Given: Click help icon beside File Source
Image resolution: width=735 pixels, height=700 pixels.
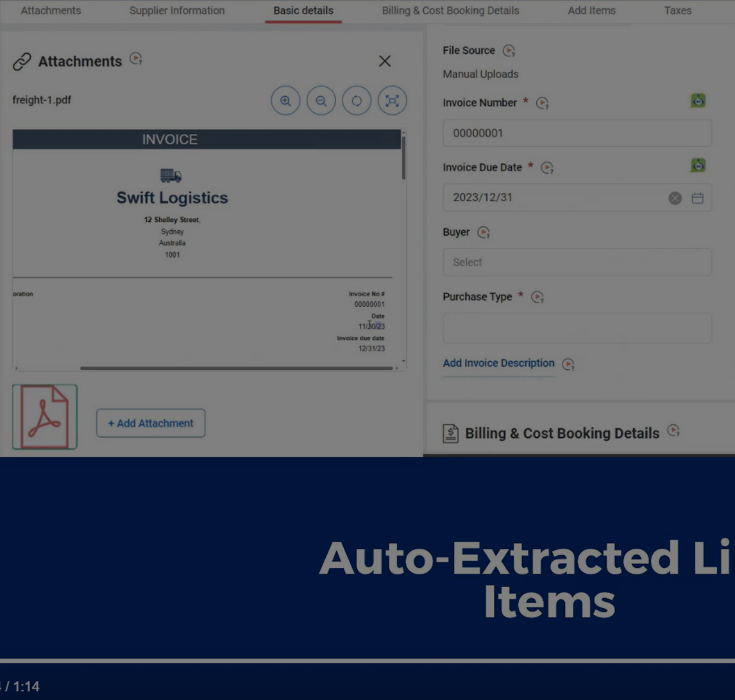Looking at the screenshot, I should click(x=509, y=51).
